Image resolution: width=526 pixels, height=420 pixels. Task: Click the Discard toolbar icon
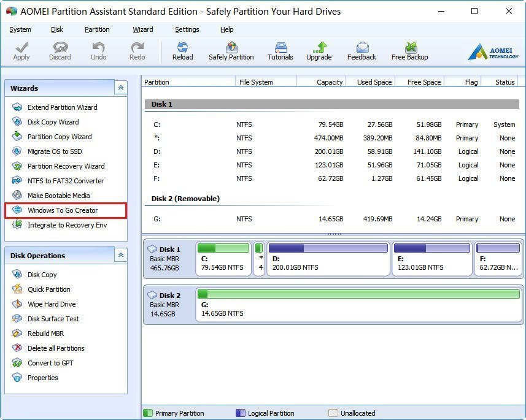60,47
